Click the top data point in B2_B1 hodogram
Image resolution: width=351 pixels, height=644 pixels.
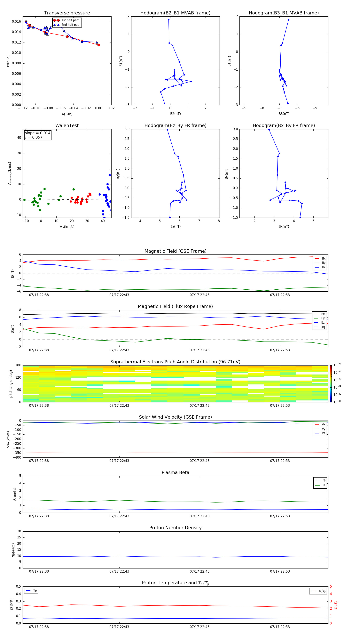point(169,20)
